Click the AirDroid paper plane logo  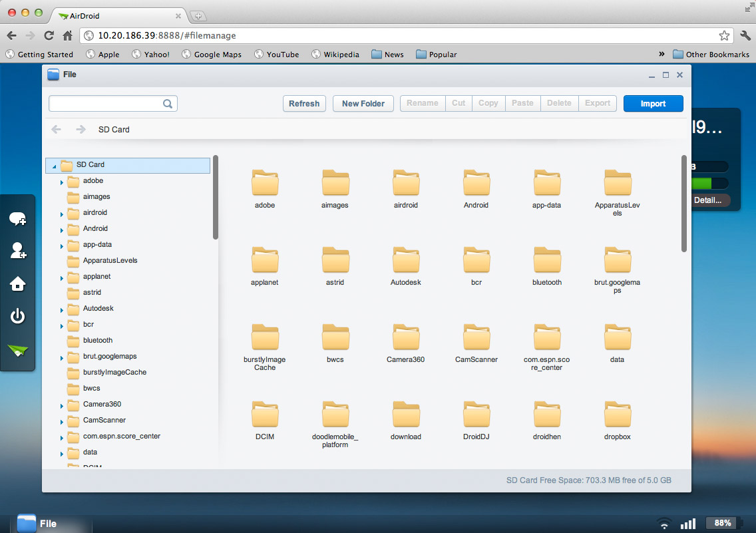point(18,348)
